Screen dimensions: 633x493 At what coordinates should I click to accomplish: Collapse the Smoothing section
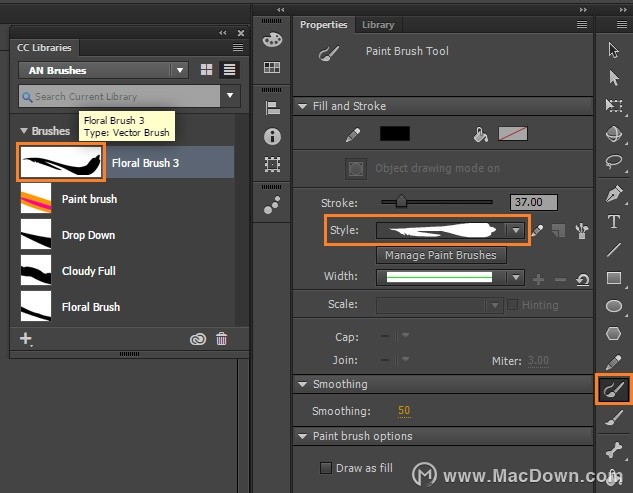tap(302, 384)
